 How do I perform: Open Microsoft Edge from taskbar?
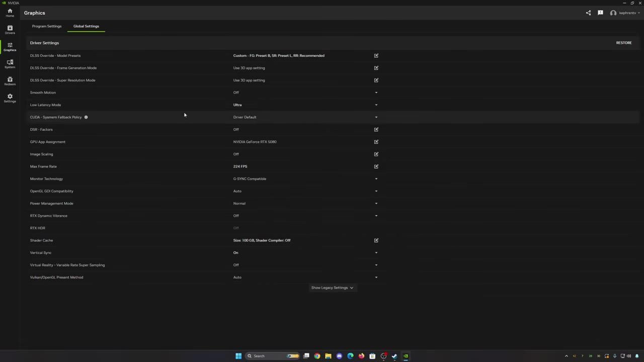350,356
